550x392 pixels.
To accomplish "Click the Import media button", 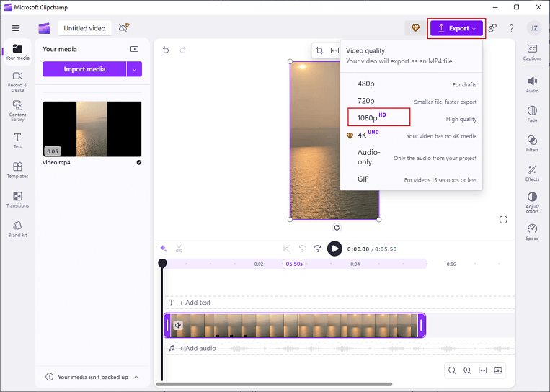I will (84, 69).
